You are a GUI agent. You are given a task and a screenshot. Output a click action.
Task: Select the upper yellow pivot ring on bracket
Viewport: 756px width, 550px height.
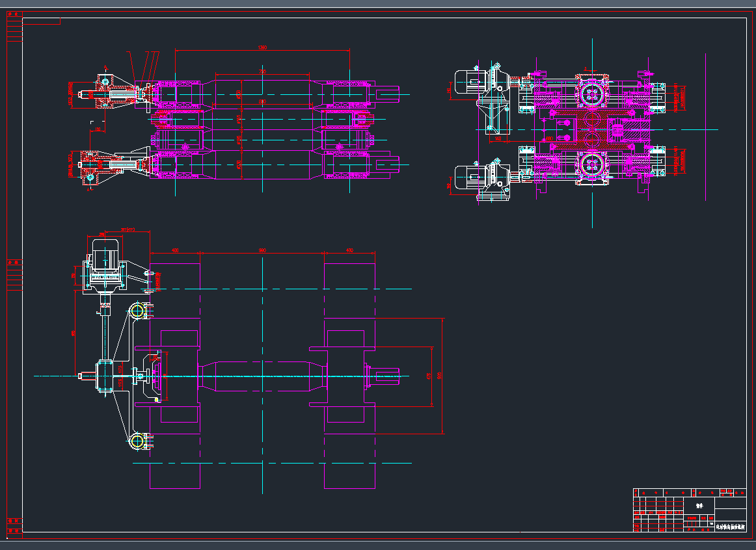click(137, 311)
